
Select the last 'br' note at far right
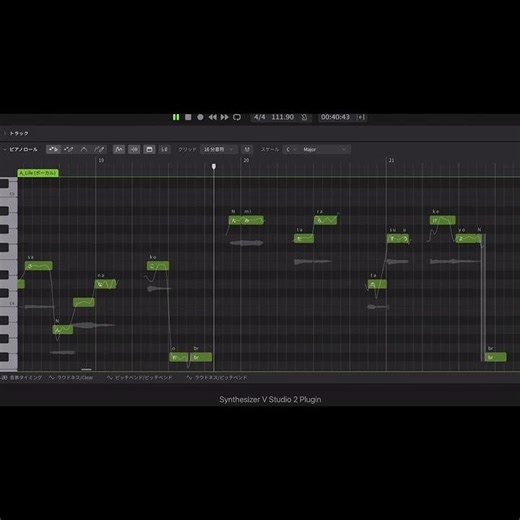coord(496,357)
